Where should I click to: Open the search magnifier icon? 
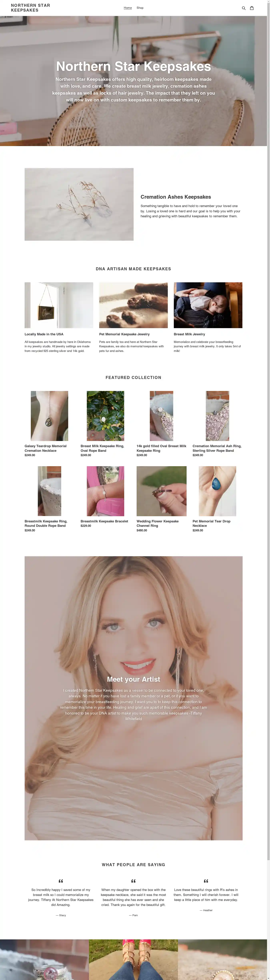[244, 8]
